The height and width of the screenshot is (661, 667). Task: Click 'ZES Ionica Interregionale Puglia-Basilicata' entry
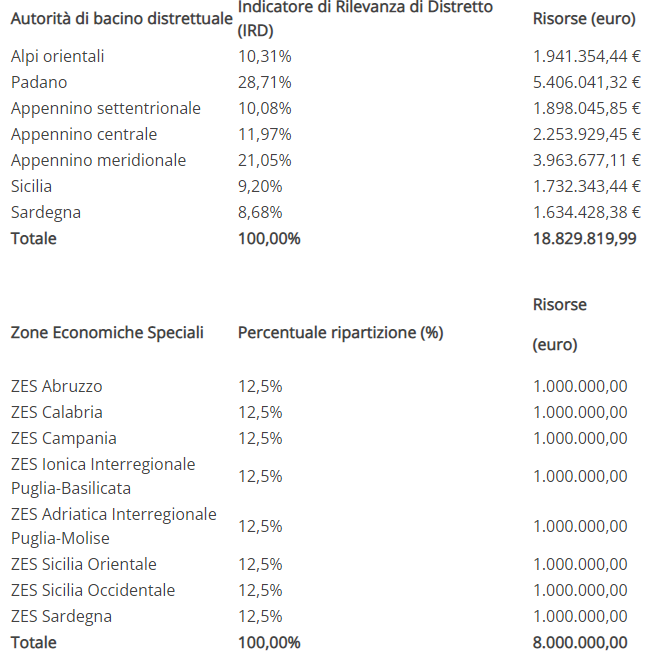[103, 476]
